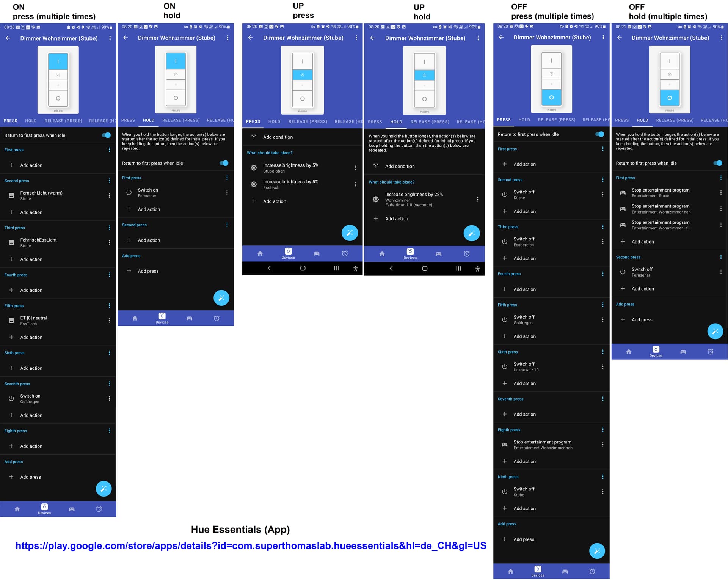Tap accessibility icon in UP hold nav bar
The height and width of the screenshot is (580, 728).
point(477,269)
